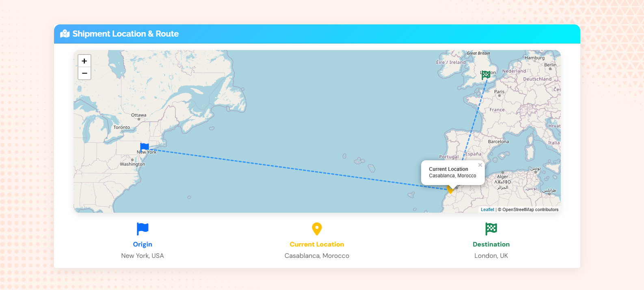Click the Toronto label on the map
This screenshot has width=644, height=290.
coord(122,128)
